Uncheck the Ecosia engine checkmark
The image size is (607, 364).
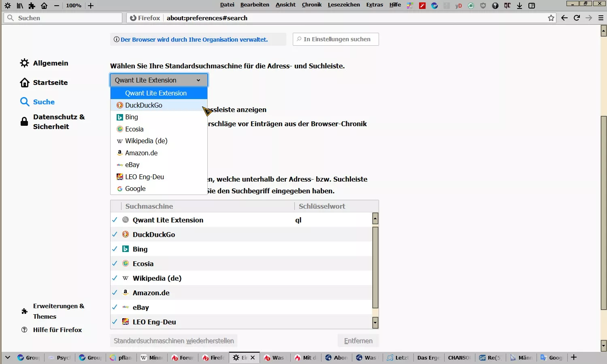coord(115,264)
